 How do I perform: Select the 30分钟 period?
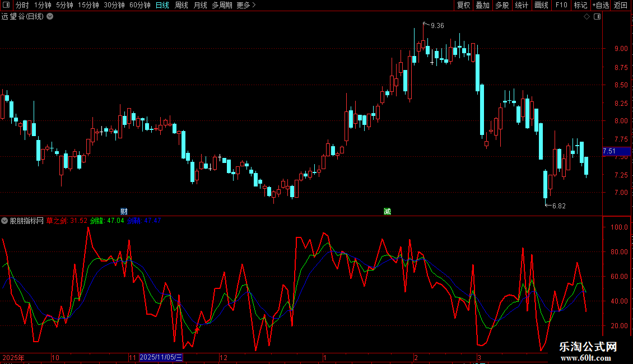[x=114, y=5]
